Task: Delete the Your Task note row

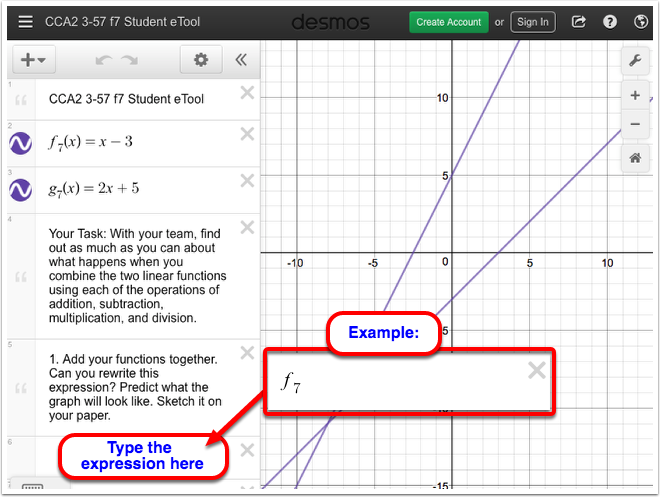Action: [x=247, y=228]
